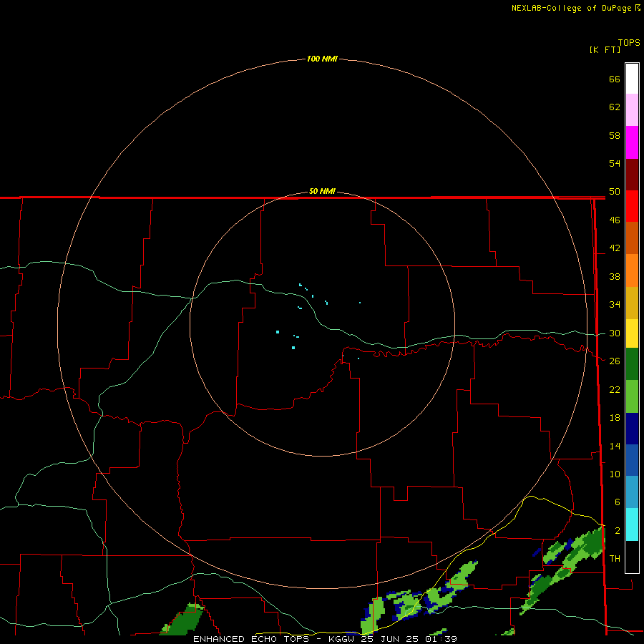Viewport: 644px width, 644px height.
Task: Select the light pink 62 kft legend swatch
Action: 632,110
